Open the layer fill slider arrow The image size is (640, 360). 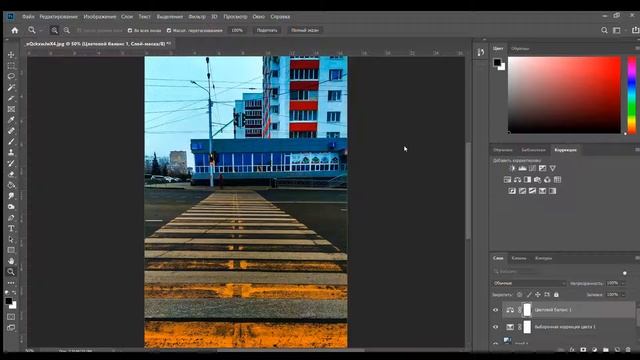click(x=623, y=295)
